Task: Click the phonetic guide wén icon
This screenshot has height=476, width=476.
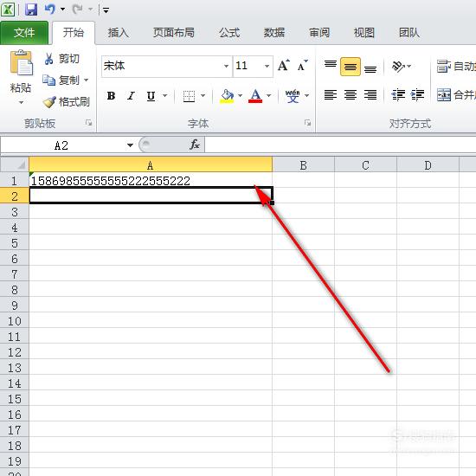Action: (293, 96)
